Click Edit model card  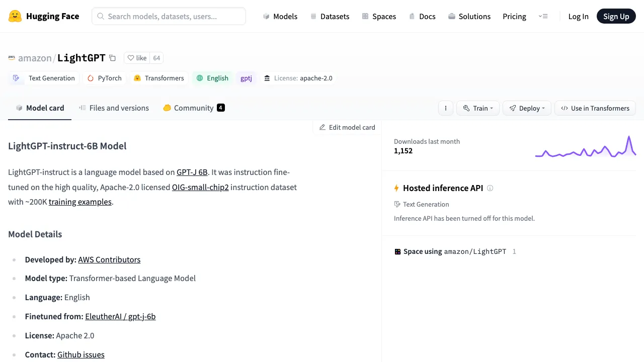[x=347, y=127]
